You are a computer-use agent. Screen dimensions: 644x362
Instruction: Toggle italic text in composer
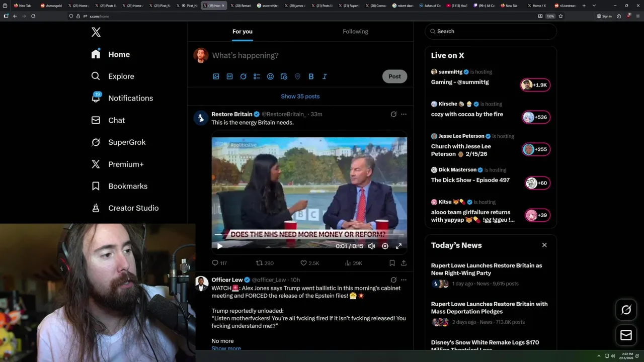point(325,76)
